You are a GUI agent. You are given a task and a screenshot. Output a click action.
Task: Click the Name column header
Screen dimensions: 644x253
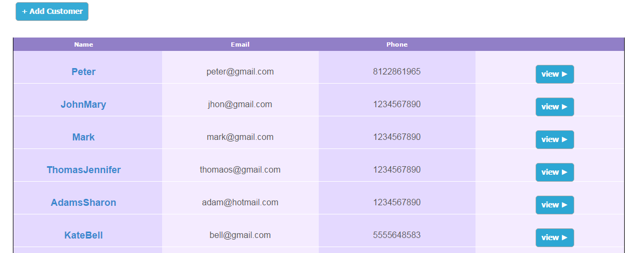pos(84,44)
